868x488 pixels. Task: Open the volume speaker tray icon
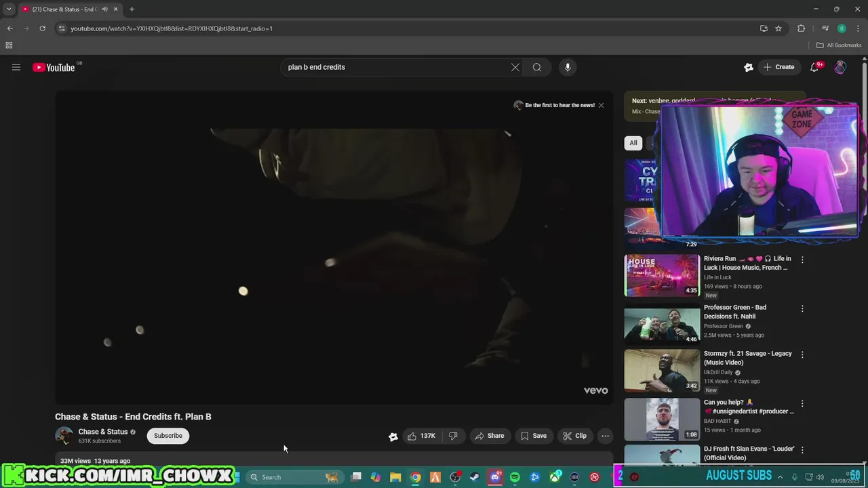click(x=820, y=477)
